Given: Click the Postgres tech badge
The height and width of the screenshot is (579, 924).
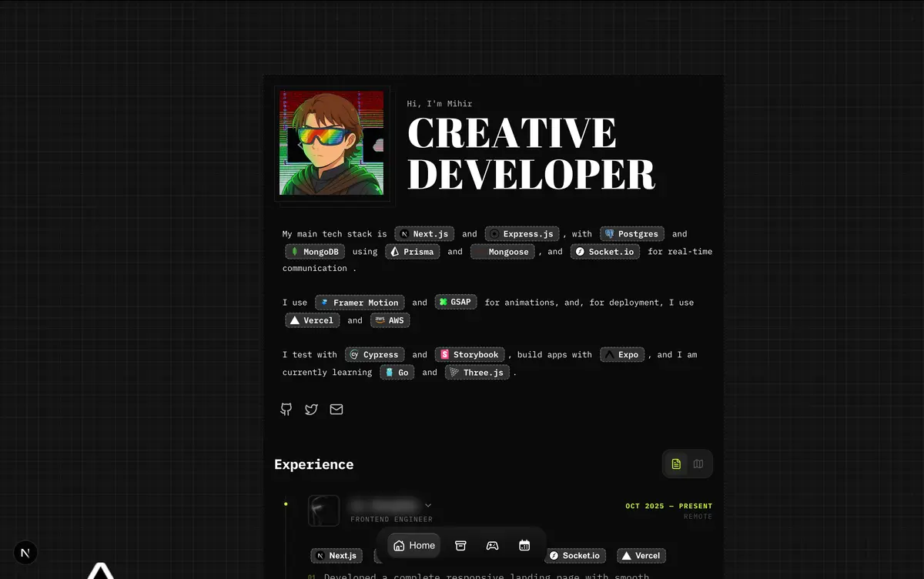Looking at the screenshot, I should point(632,234).
